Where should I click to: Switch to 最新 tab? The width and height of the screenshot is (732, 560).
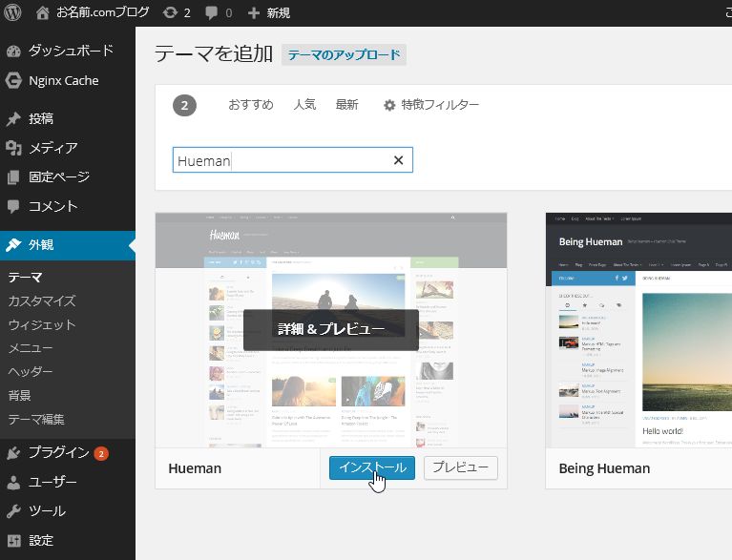[x=346, y=105]
